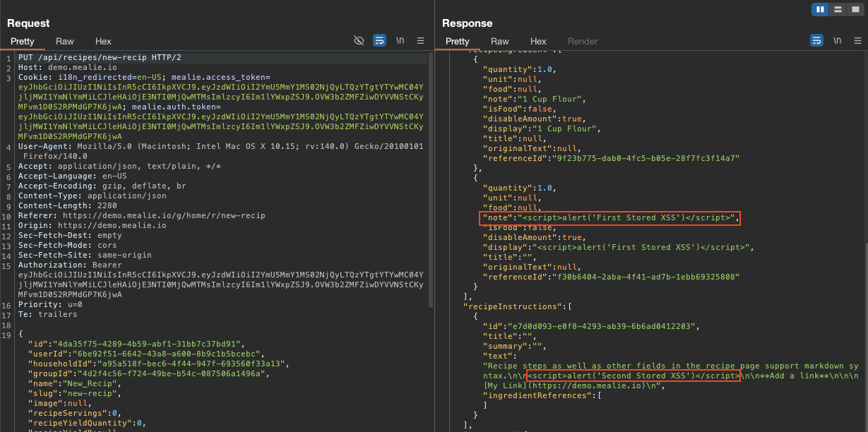Click the Accept: application/json header
This screenshot has height=432, width=868.
[x=119, y=166]
